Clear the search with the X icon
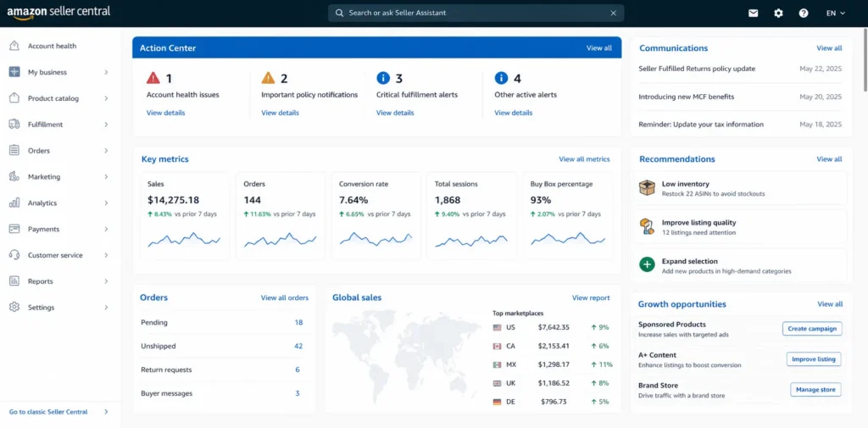Image resolution: width=868 pixels, height=428 pixels. tap(614, 14)
